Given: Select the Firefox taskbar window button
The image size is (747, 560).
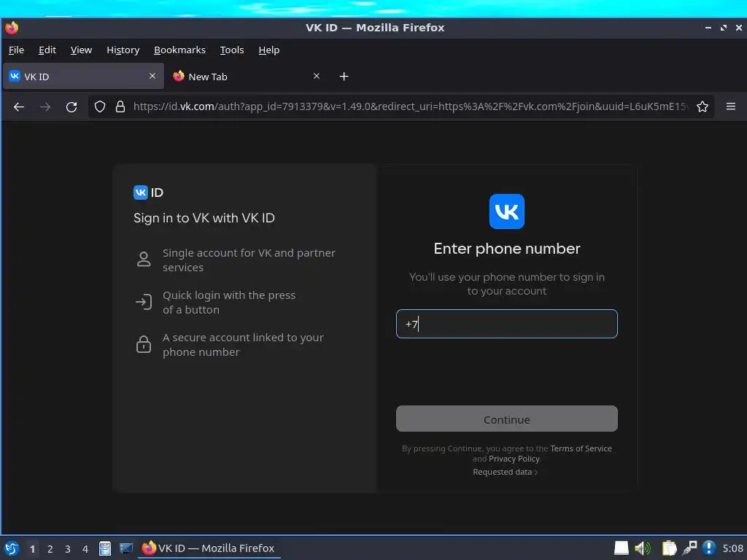Looking at the screenshot, I should pyautogui.click(x=209, y=548).
